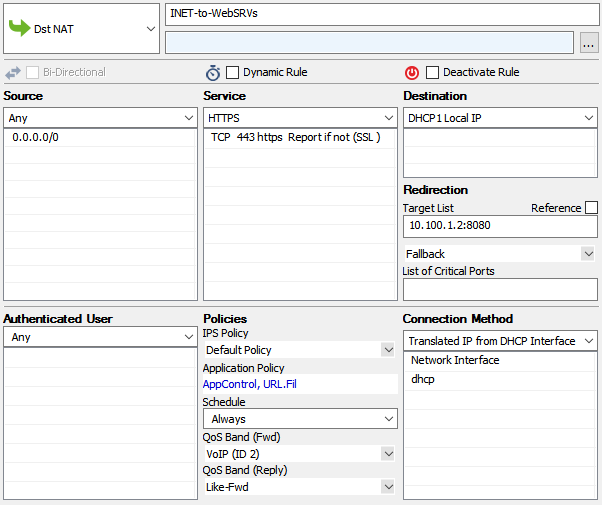Screen dimensions: 602x505
Task: Enable the Dynamic Rule checkbox
Action: (x=233, y=72)
